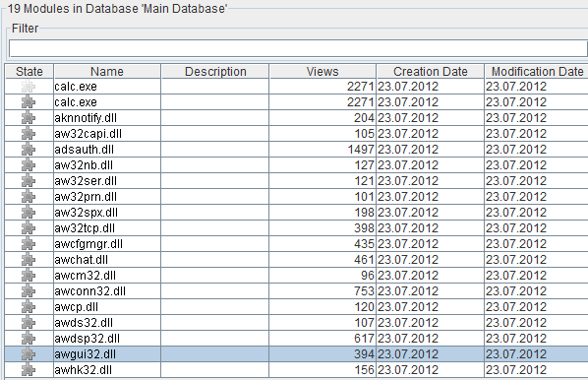The height and width of the screenshot is (380, 588).
Task: Sort modules by the Name column header
Action: (x=107, y=71)
